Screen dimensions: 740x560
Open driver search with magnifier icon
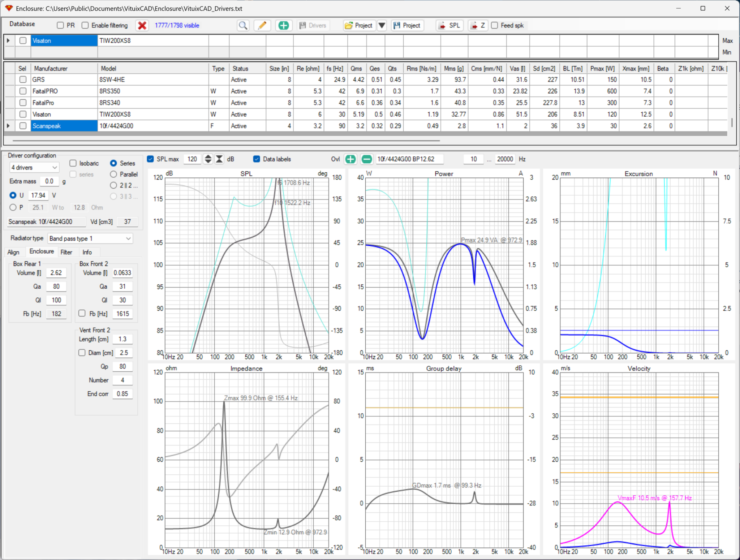tap(243, 25)
